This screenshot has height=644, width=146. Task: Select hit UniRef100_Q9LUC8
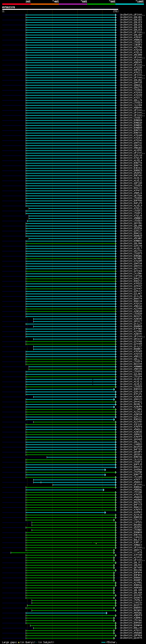pyautogui.click(x=131, y=30)
